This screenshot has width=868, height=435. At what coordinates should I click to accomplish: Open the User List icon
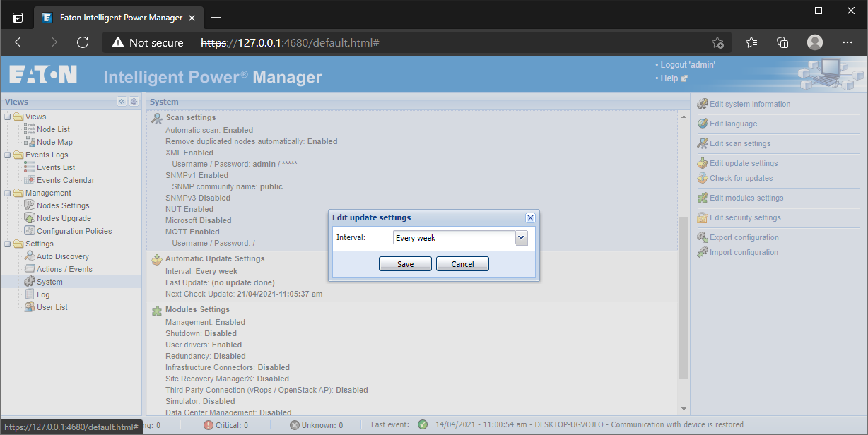[30, 307]
